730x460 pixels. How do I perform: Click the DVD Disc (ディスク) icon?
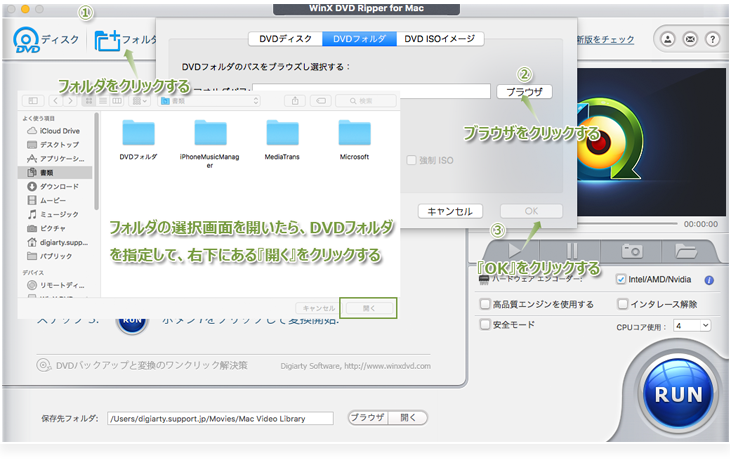point(26,40)
